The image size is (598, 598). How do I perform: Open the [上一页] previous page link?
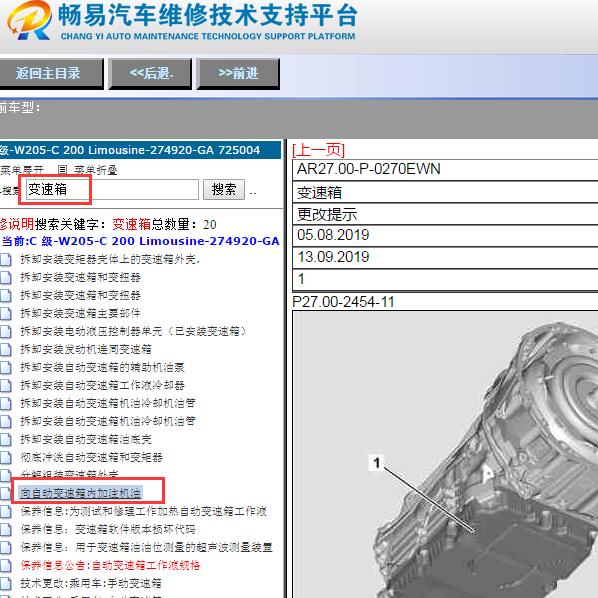click(318, 150)
